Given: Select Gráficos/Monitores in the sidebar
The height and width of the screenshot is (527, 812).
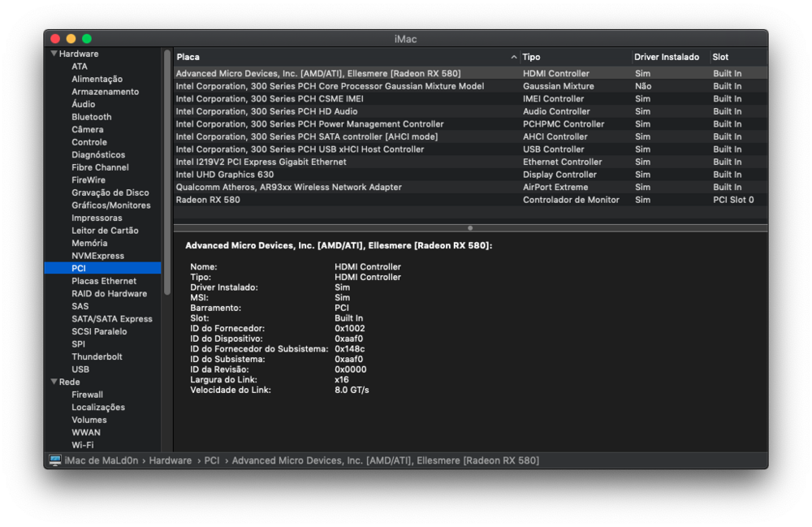Looking at the screenshot, I should [110, 205].
